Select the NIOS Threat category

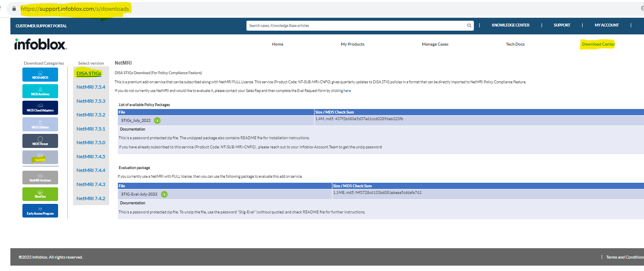click(x=40, y=141)
